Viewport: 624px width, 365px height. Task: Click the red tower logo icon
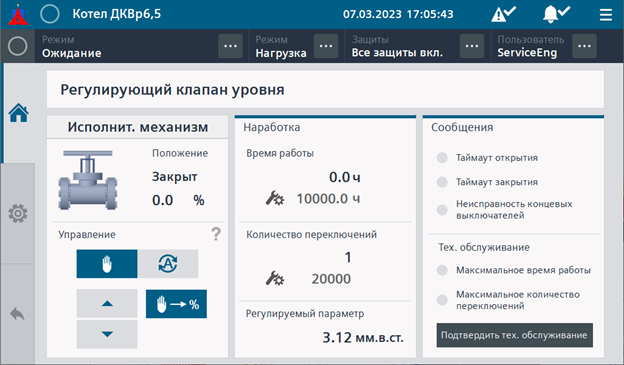coord(18,15)
